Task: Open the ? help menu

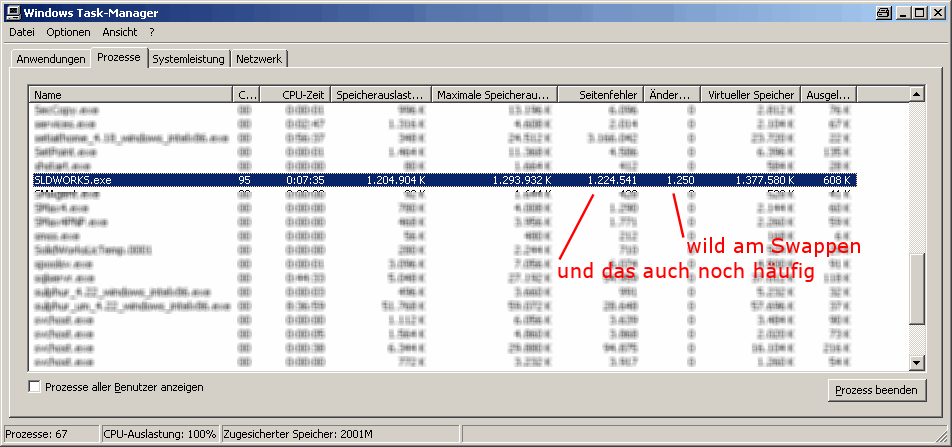Action: [x=152, y=32]
